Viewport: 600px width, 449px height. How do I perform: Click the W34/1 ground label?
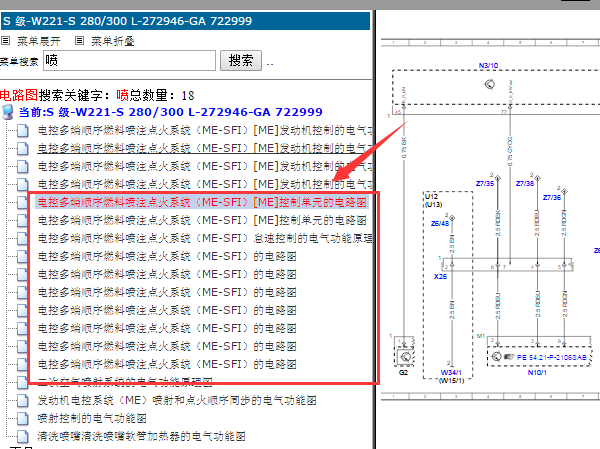451,372
